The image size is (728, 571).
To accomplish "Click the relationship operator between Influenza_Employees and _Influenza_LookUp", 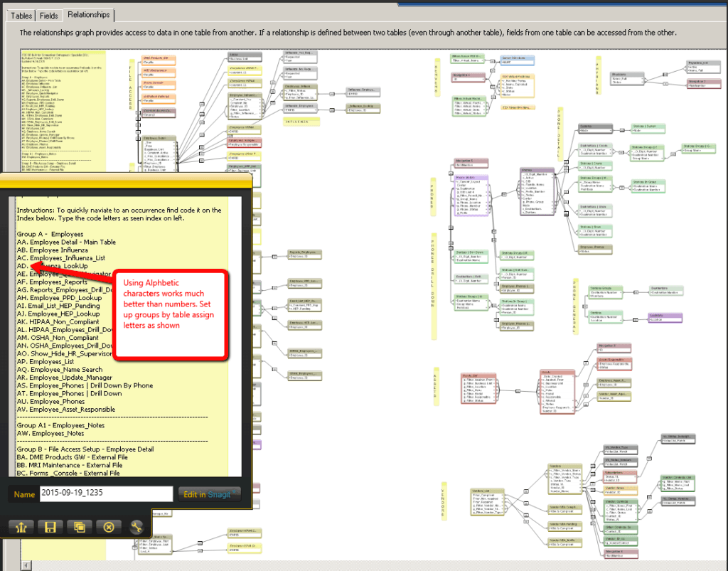I will tap(331, 110).
